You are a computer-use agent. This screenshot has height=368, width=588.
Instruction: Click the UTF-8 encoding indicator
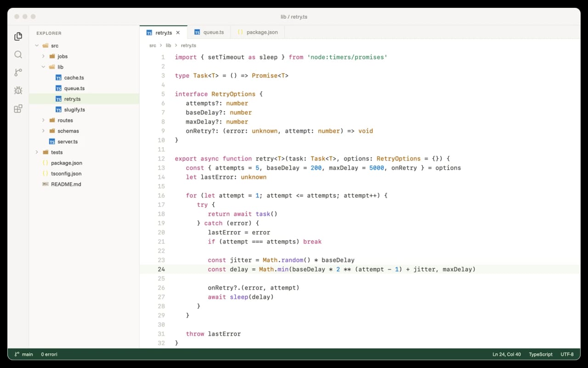click(x=567, y=354)
